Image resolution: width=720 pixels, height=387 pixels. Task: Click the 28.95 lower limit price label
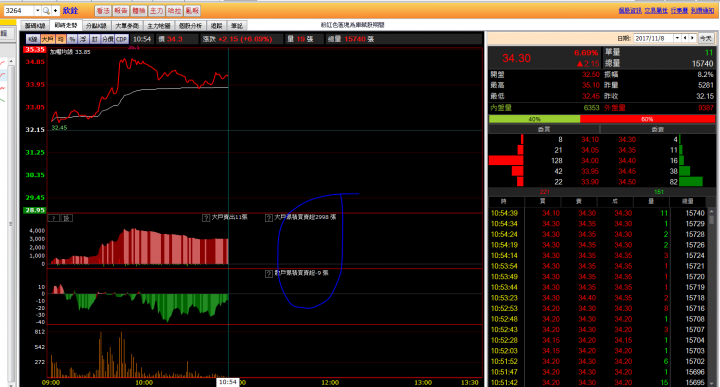point(35,210)
